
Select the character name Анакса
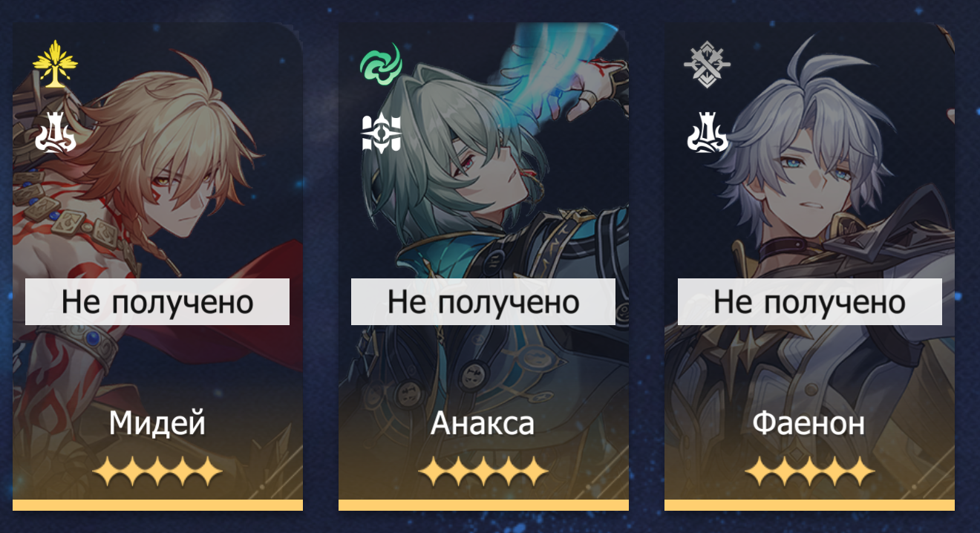click(x=483, y=424)
